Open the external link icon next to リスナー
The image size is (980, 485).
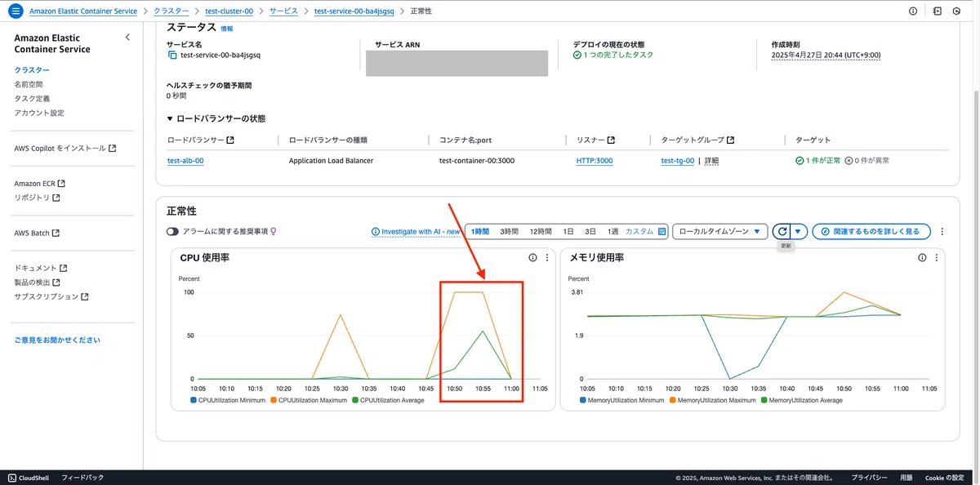(x=611, y=140)
